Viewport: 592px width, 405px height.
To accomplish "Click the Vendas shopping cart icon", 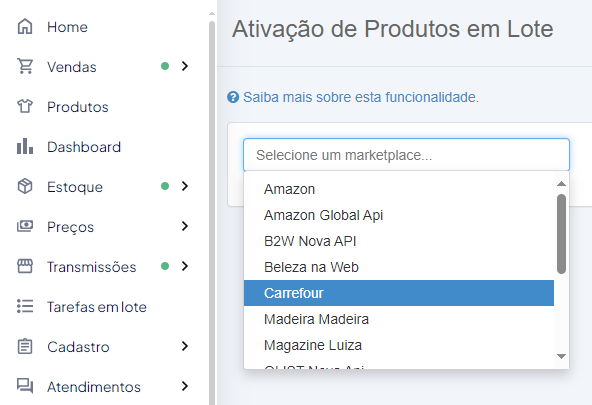I will [25, 66].
